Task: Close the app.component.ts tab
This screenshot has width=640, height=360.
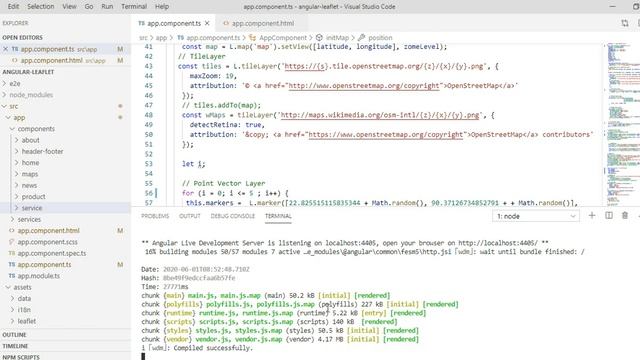Action: pyautogui.click(x=207, y=23)
